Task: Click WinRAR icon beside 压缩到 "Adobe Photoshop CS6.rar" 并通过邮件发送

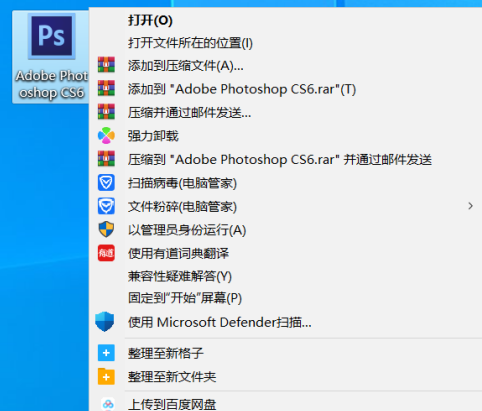Action: [x=106, y=159]
